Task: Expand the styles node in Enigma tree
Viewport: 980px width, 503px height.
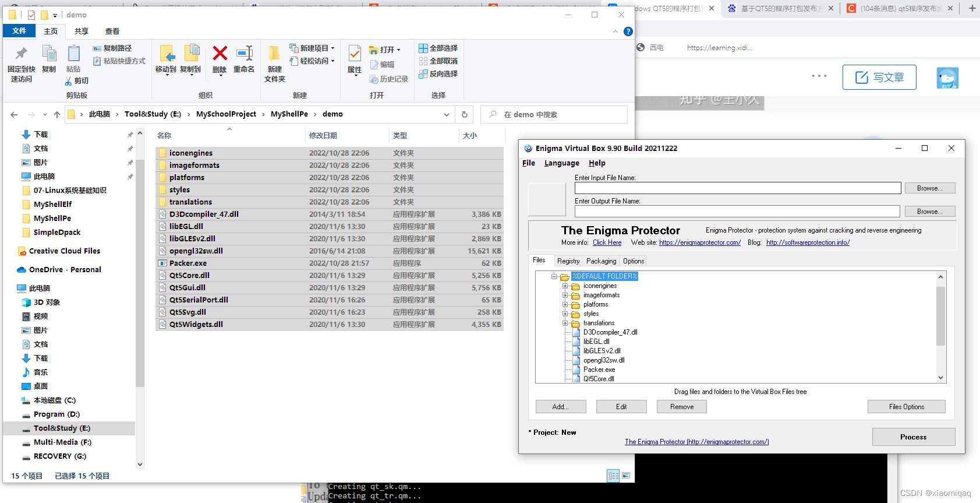Action: point(565,314)
